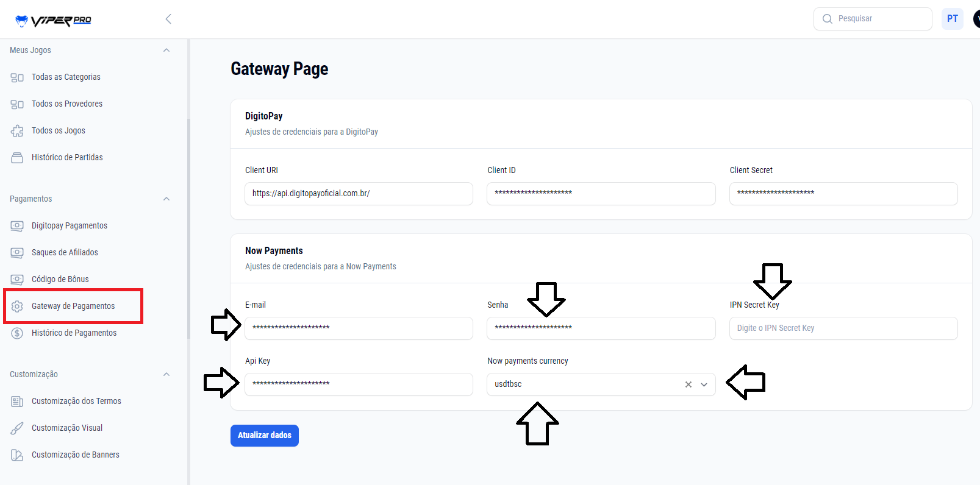Screen dimensions: 980x485
Task: Click the Histórico de Pagamentos dollar icon
Action: [x=17, y=333]
